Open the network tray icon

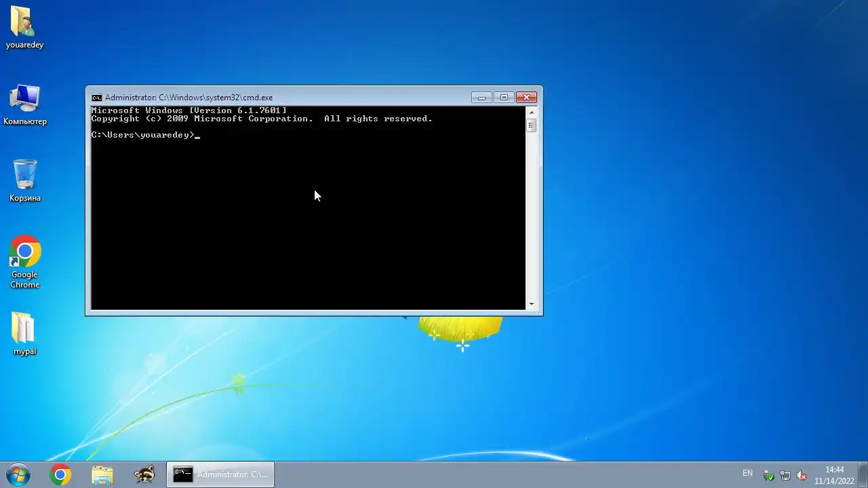coord(785,475)
